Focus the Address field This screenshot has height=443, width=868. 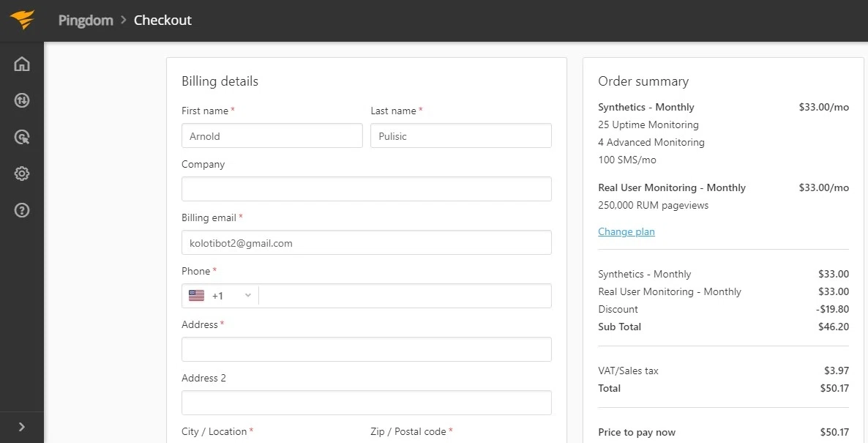[x=367, y=349]
